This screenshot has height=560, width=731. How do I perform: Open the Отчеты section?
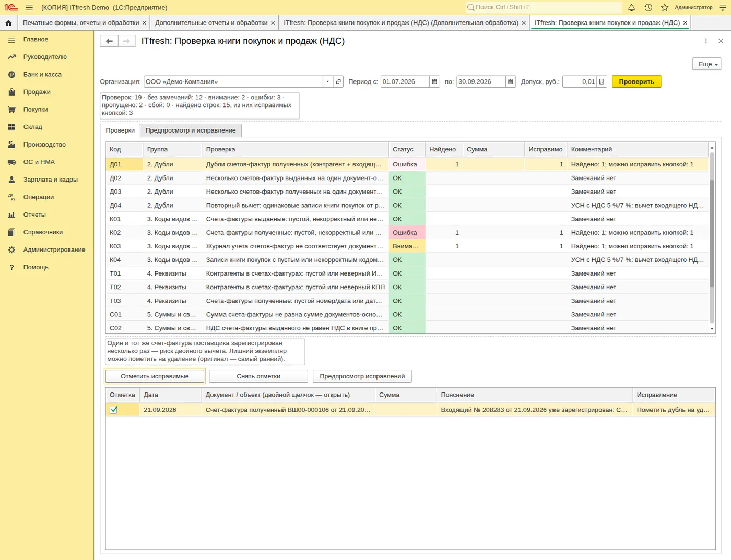pos(34,215)
